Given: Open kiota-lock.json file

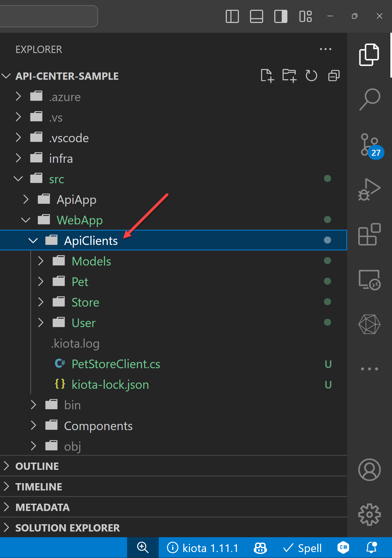Looking at the screenshot, I should click(174, 384).
